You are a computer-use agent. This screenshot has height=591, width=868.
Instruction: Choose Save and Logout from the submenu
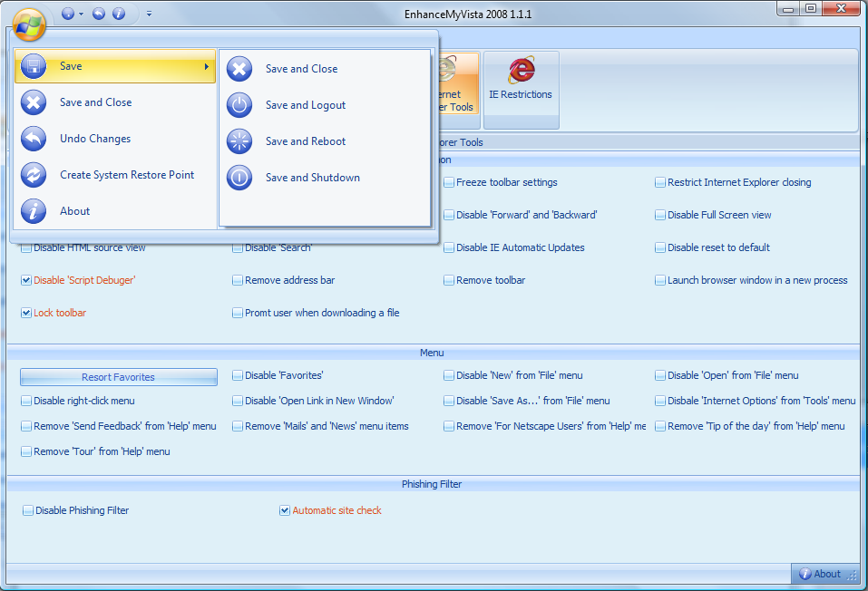[325, 105]
